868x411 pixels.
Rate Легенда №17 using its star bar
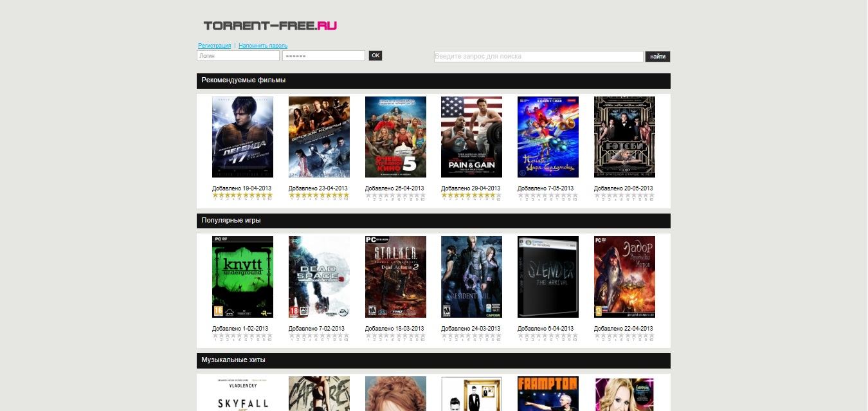pyautogui.click(x=242, y=196)
